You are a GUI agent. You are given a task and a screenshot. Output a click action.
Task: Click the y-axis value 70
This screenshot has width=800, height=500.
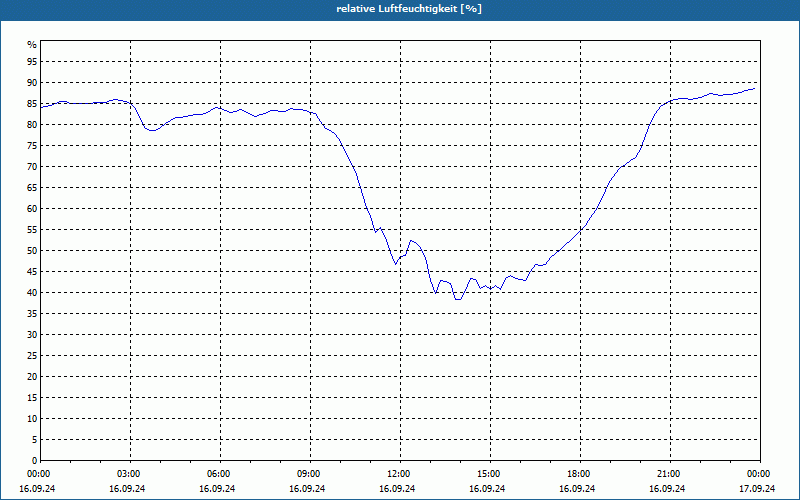click(32, 167)
